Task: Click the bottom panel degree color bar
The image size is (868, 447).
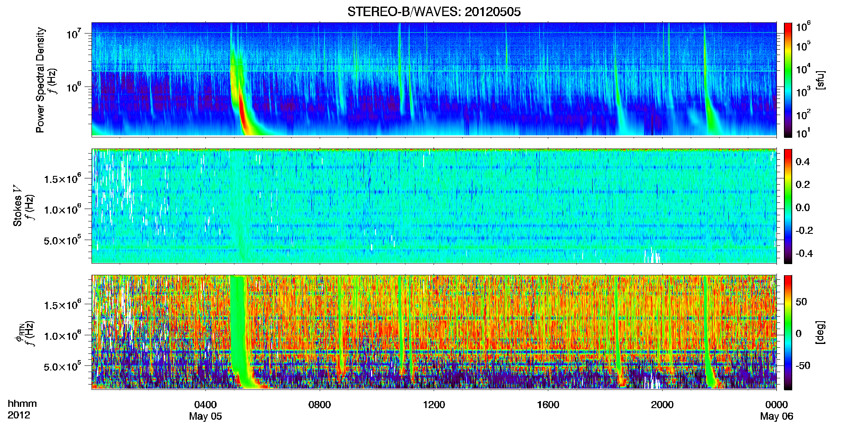Action: pyautogui.click(x=788, y=332)
